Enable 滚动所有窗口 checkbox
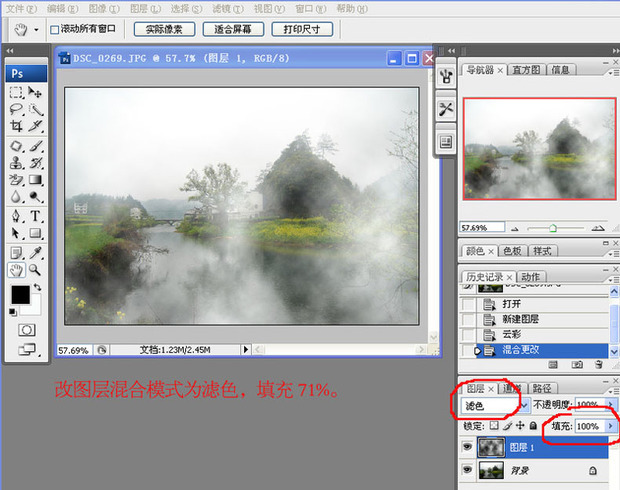Image resolution: width=620 pixels, height=490 pixels. click(55, 30)
